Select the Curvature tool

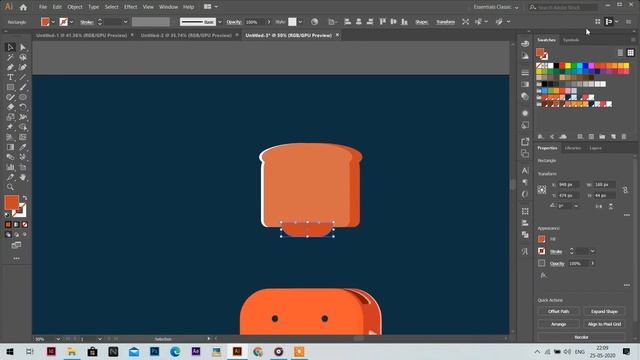pyautogui.click(x=23, y=67)
